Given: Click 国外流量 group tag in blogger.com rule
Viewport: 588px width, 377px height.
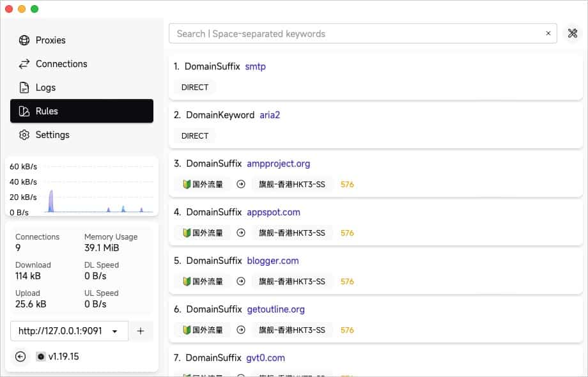Looking at the screenshot, I should pyautogui.click(x=203, y=282).
